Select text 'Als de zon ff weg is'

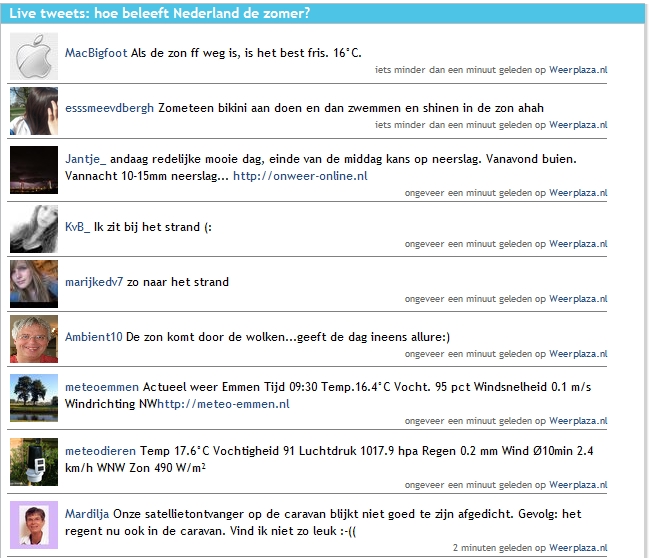(x=186, y=53)
